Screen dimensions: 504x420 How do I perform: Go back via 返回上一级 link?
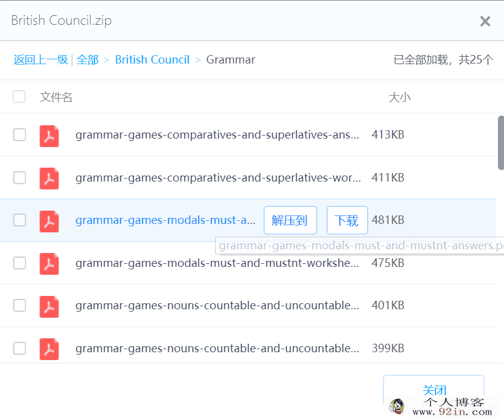pos(41,60)
